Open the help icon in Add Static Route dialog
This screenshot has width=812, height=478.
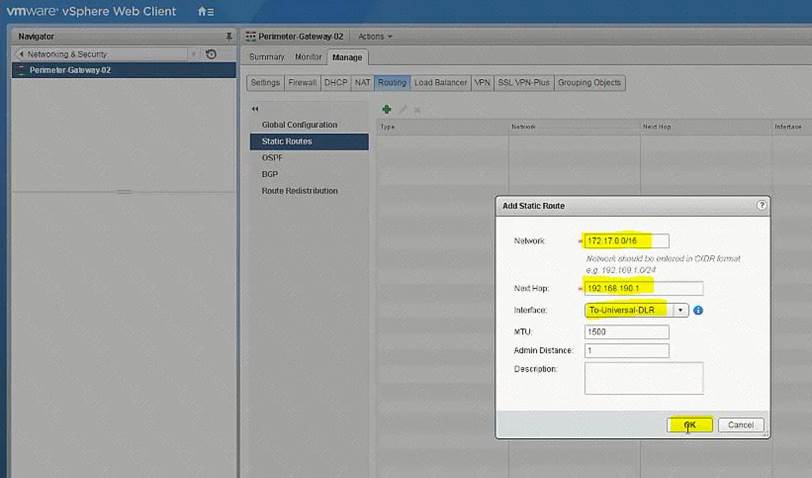coord(762,205)
